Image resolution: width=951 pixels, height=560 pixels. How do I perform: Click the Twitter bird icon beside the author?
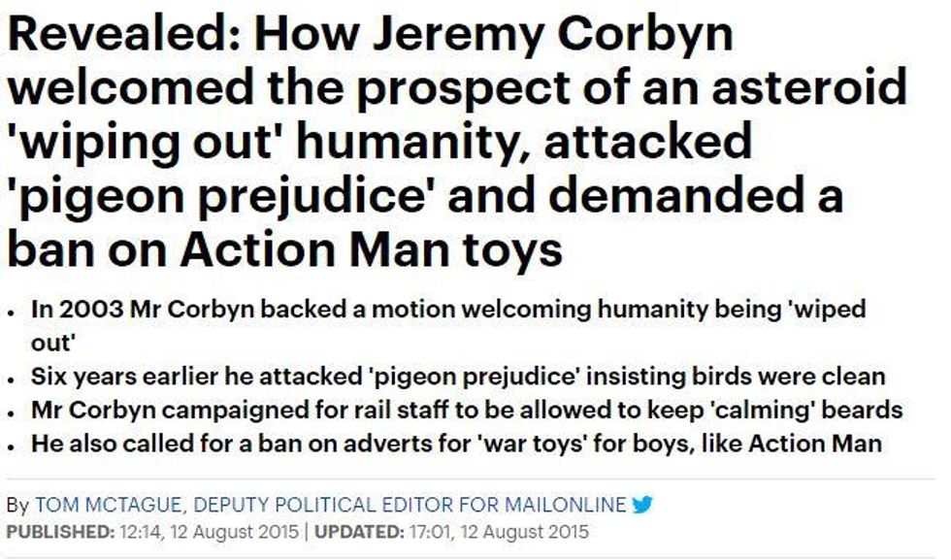pos(642,504)
